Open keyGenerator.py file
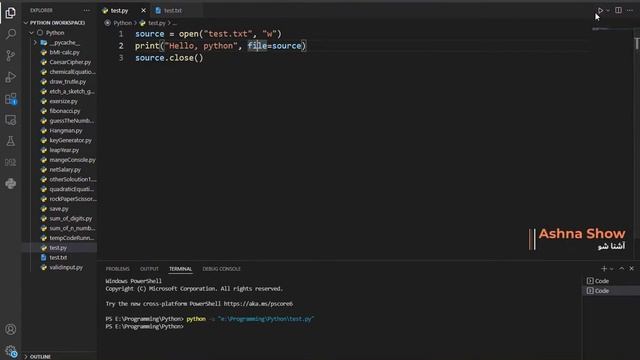 pyautogui.click(x=70, y=140)
